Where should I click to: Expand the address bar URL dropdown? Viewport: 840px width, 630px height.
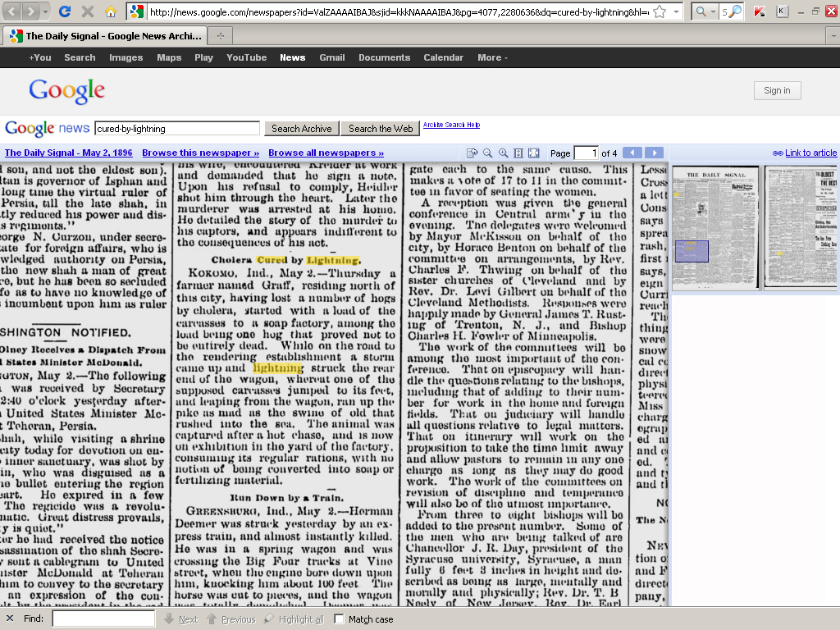tap(677, 11)
